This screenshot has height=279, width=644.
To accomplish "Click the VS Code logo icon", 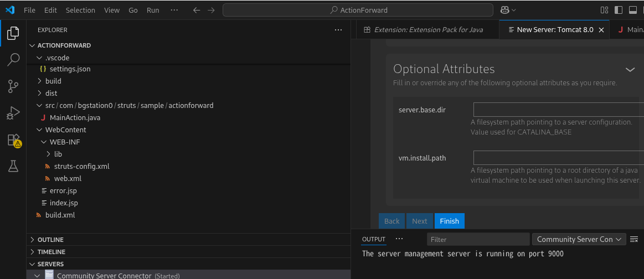I will click(10, 10).
